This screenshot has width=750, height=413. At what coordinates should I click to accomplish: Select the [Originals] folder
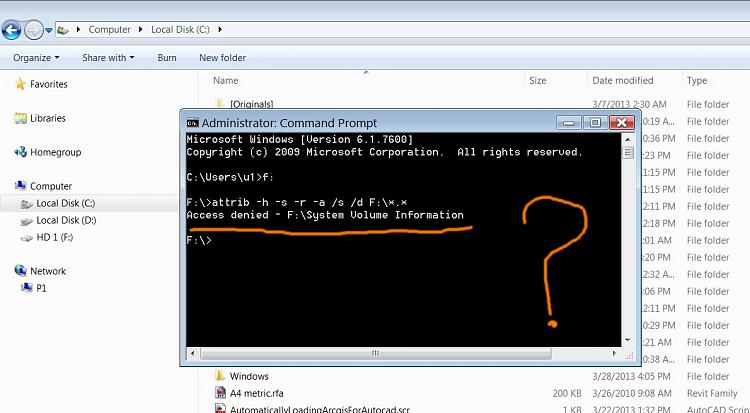pos(252,104)
